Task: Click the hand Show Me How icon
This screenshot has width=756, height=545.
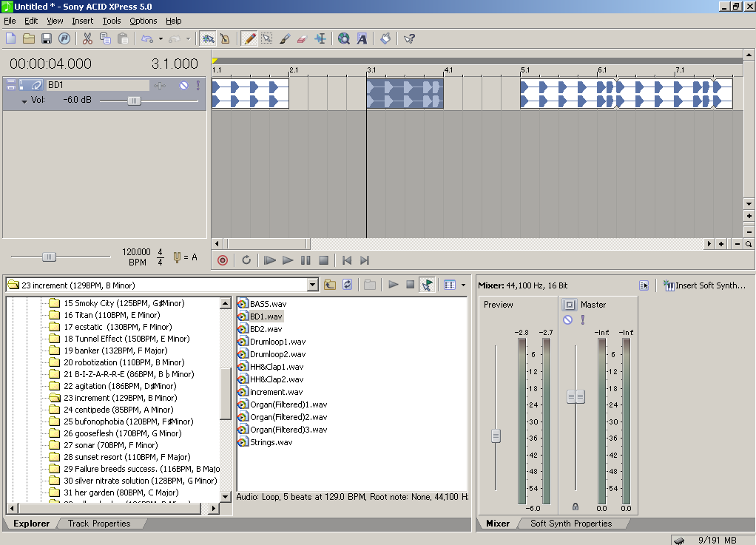Action: [385, 38]
